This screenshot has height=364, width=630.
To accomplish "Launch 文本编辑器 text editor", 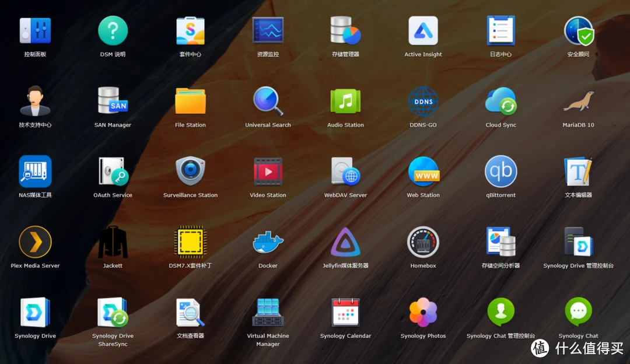I will pyautogui.click(x=579, y=171).
